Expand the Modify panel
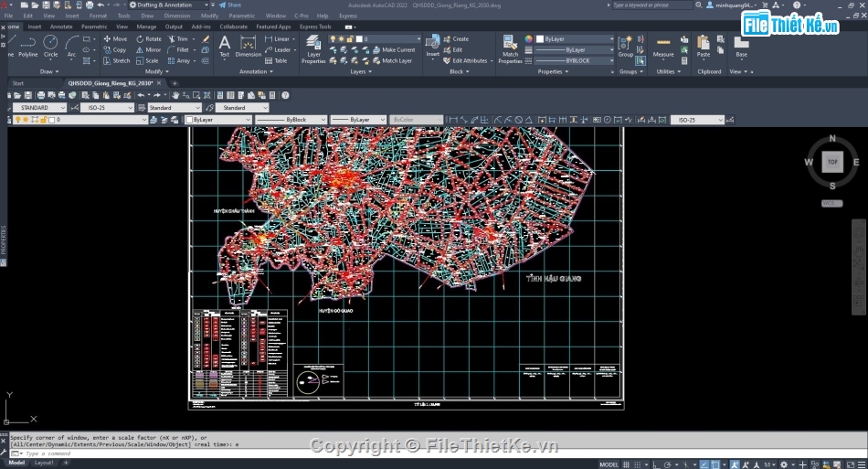 pos(156,71)
